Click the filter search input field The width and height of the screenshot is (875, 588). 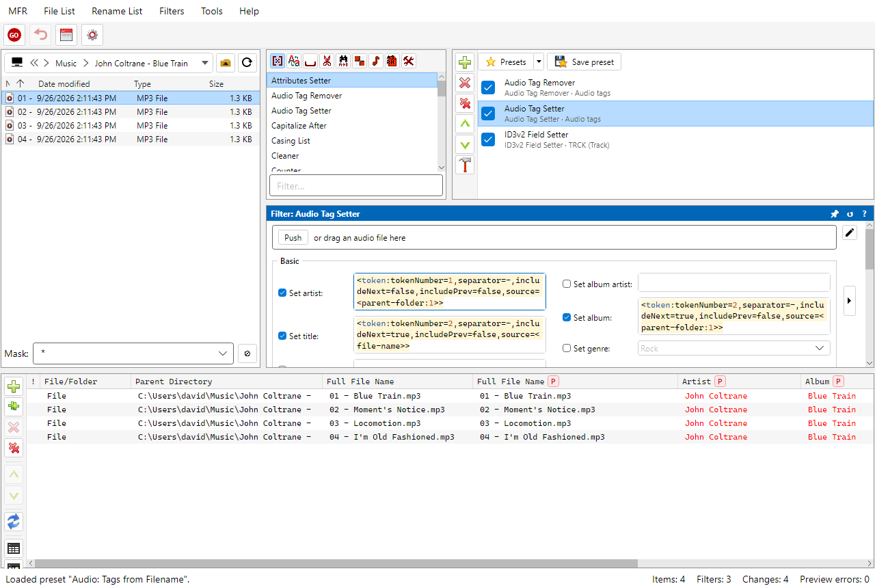[356, 185]
